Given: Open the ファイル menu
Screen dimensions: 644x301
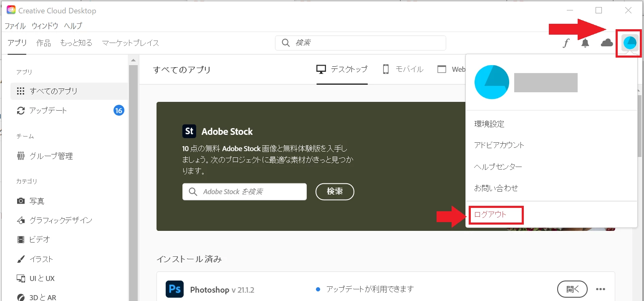Looking at the screenshot, I should point(15,26).
